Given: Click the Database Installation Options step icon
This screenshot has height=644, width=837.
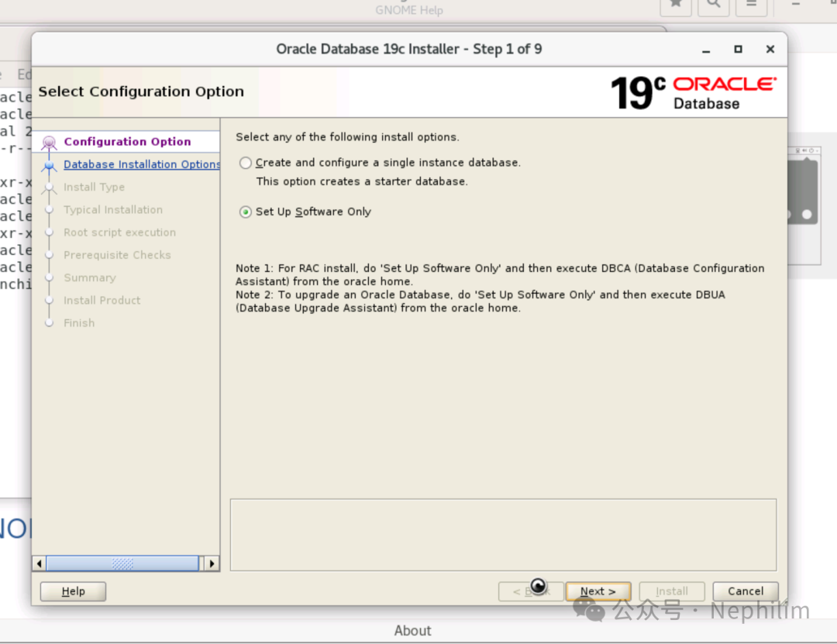Looking at the screenshot, I should click(49, 166).
